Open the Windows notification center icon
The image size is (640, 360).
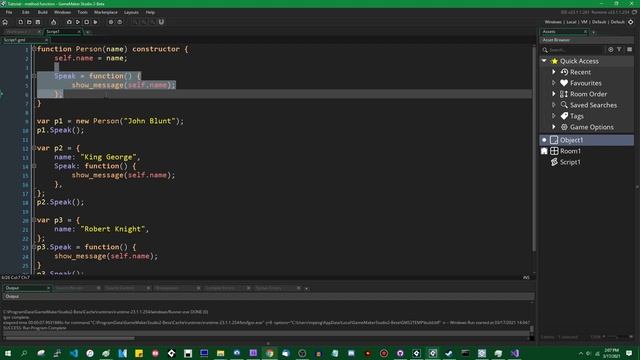tap(629, 353)
